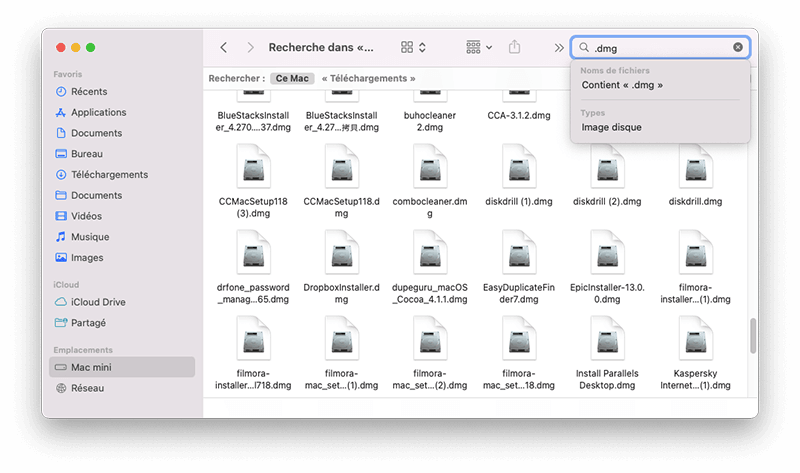Select the filmora-installer...(1).dmg file icon
The image size is (800, 473).
pos(695,253)
